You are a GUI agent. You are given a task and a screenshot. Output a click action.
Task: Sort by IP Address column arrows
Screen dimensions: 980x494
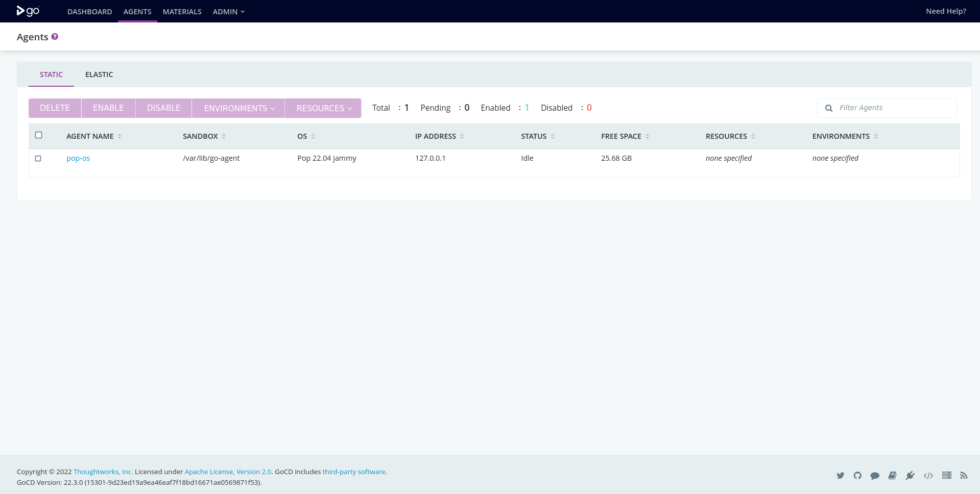pos(462,136)
